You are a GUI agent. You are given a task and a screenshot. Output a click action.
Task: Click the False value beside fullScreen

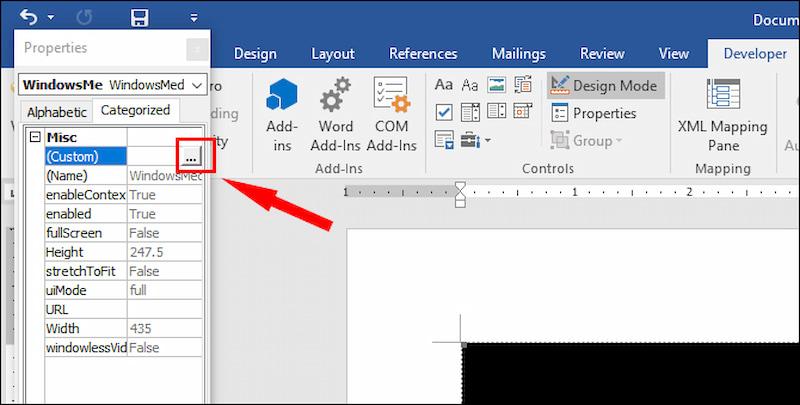pyautogui.click(x=165, y=233)
